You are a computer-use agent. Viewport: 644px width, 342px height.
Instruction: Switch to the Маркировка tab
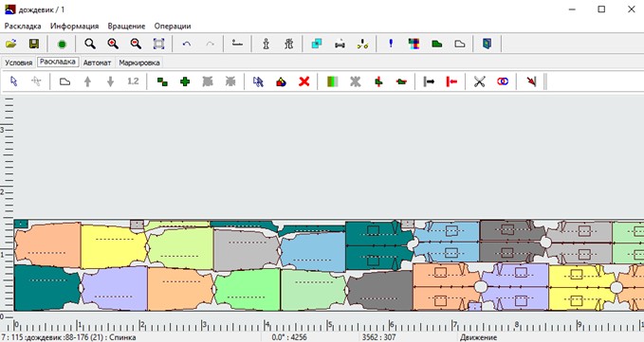click(x=139, y=63)
